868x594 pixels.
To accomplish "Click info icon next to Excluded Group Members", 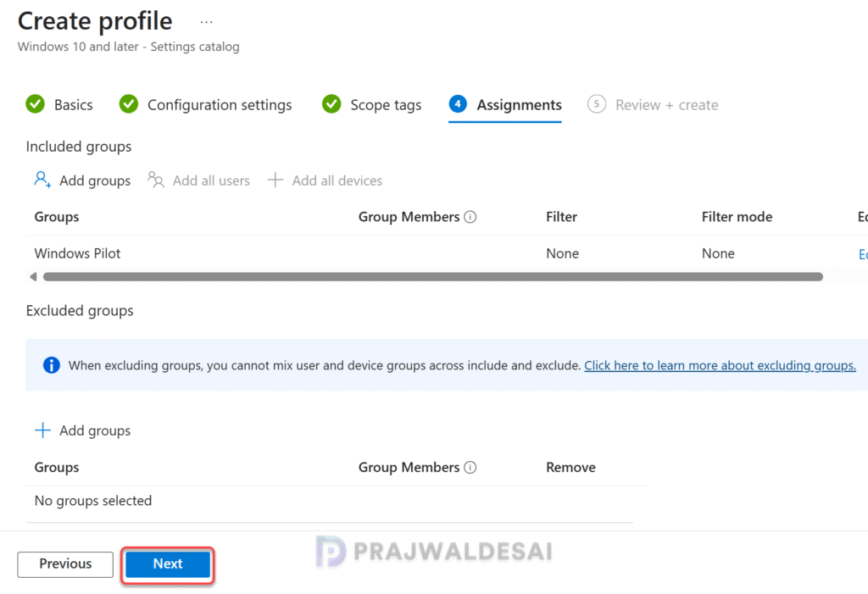I will (470, 468).
